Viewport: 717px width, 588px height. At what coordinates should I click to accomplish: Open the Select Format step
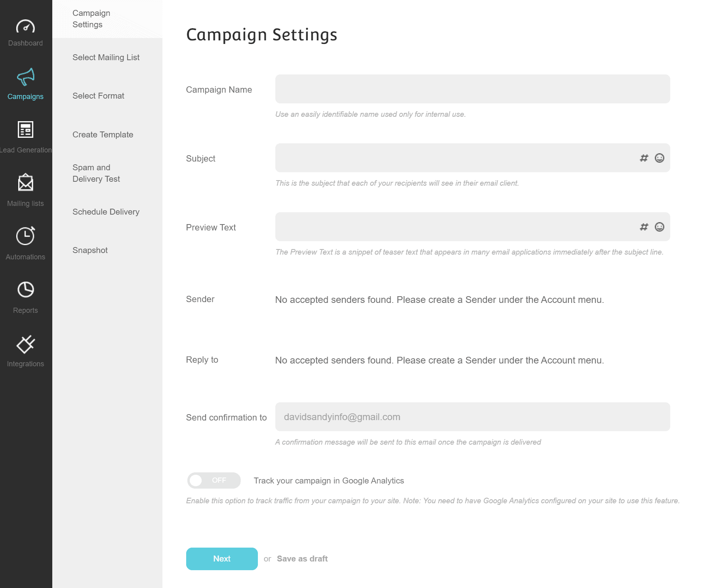point(98,96)
